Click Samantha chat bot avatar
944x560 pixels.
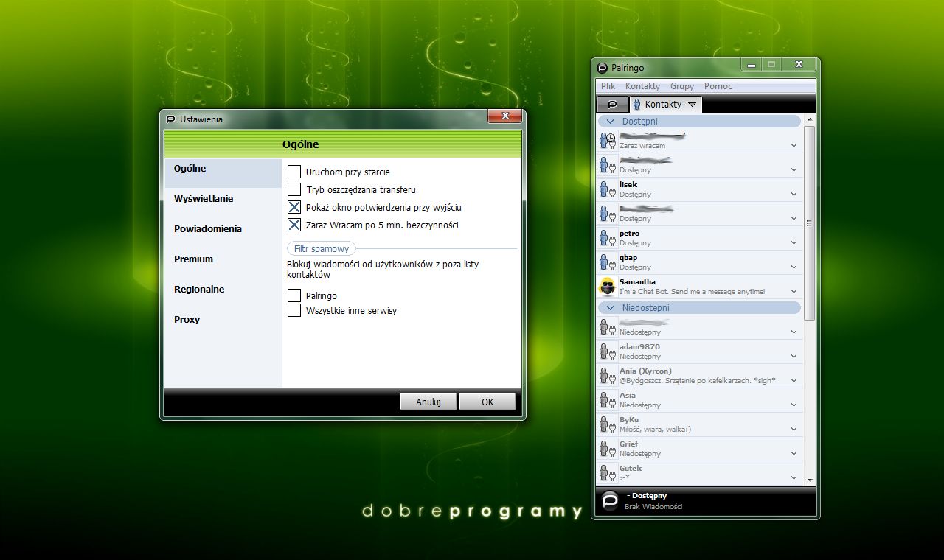607,287
